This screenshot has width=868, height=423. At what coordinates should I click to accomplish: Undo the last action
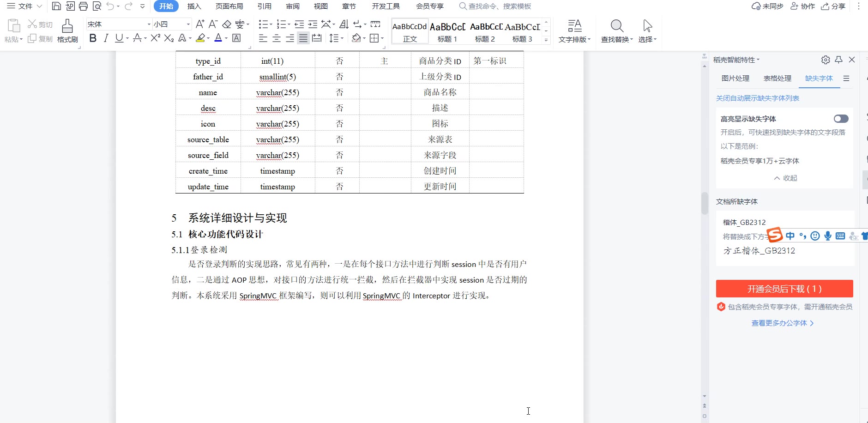click(110, 6)
